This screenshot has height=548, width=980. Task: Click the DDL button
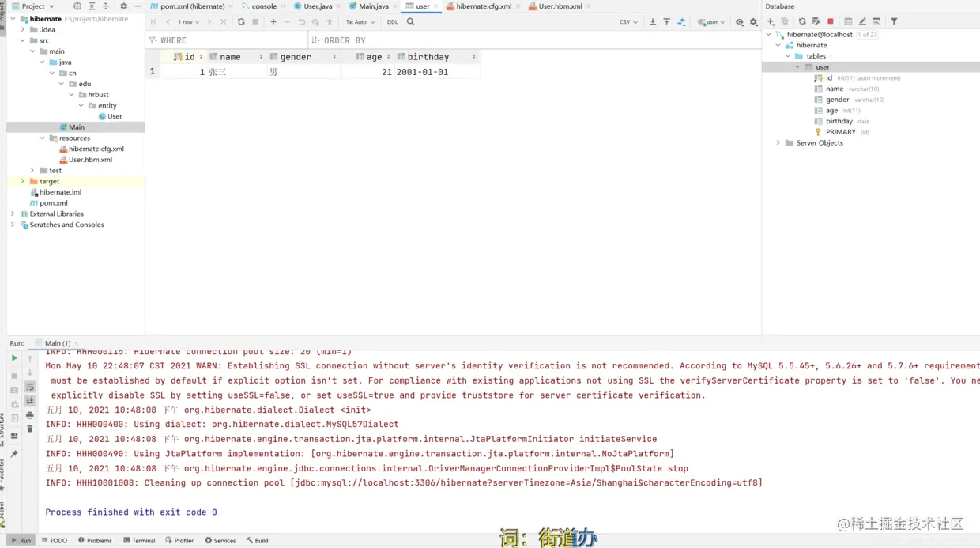point(393,22)
